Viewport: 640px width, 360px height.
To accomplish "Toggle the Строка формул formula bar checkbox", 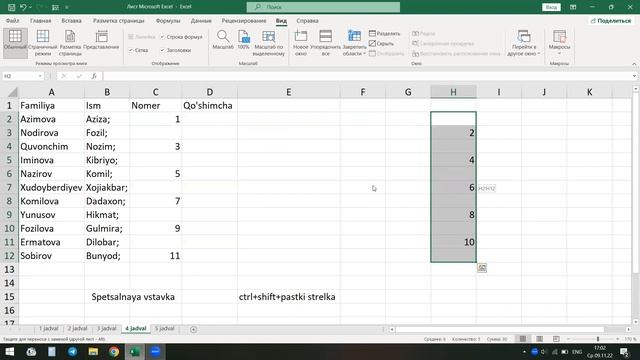I will [162, 37].
